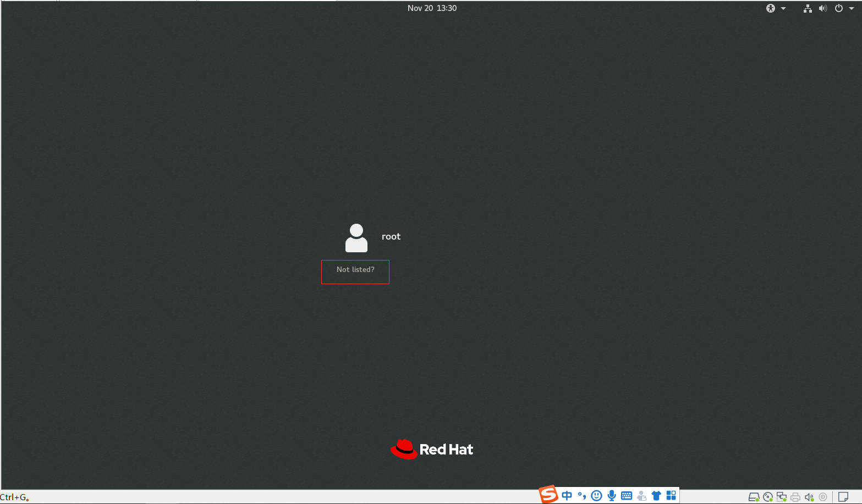862x504 pixels.
Task: Click the hard disk device status icon
Action: 754,497
